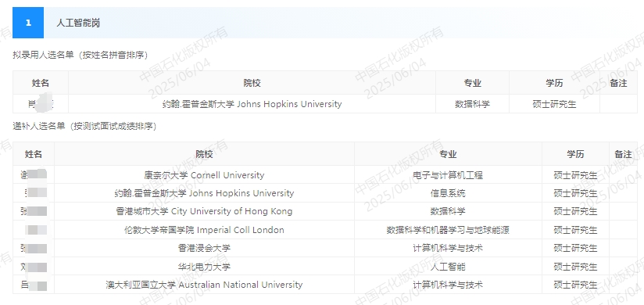Image resolution: width=644 pixels, height=305 pixels.
Task: Click the 人工智能 major cell
Action: pos(448,267)
